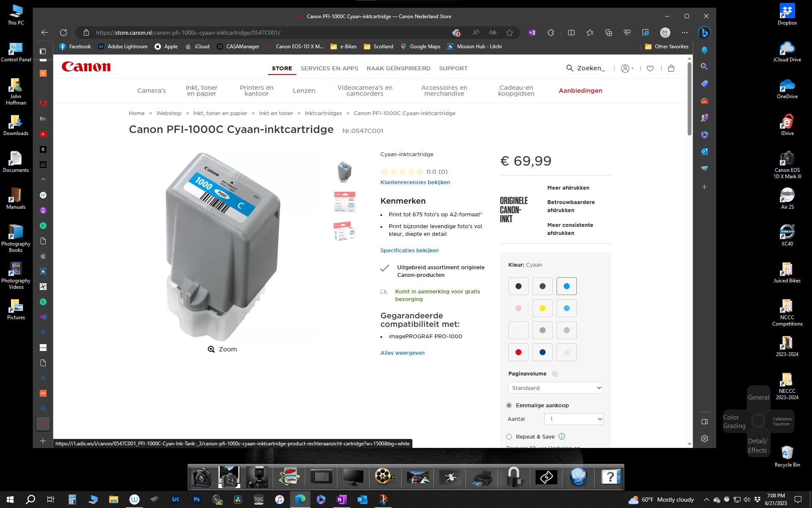The image size is (812, 508).
Task: Launch Bing Chat from the browser sidebar
Action: click(x=704, y=33)
